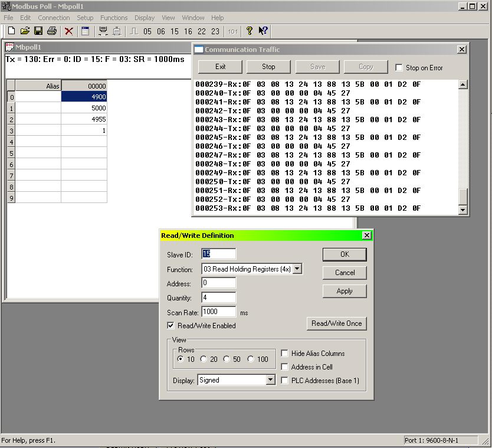The height and width of the screenshot is (448, 492).
Task: Click the Quantity input field
Action: click(x=219, y=297)
